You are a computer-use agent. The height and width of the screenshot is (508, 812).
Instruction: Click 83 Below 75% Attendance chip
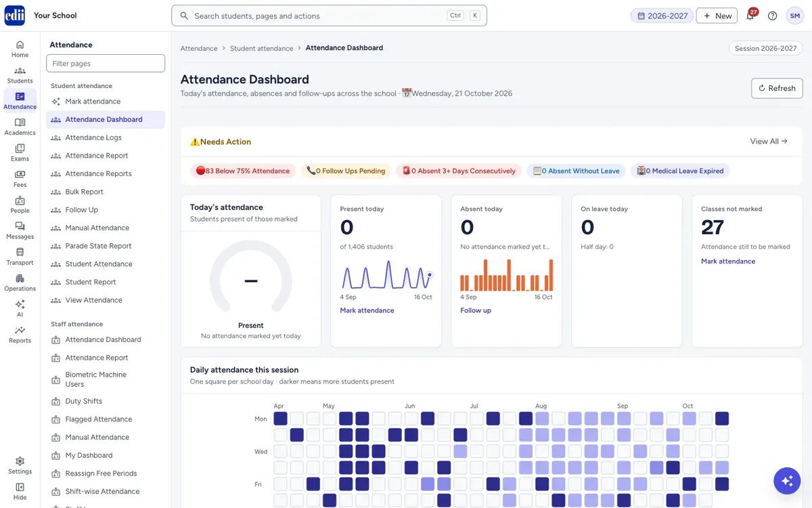243,171
